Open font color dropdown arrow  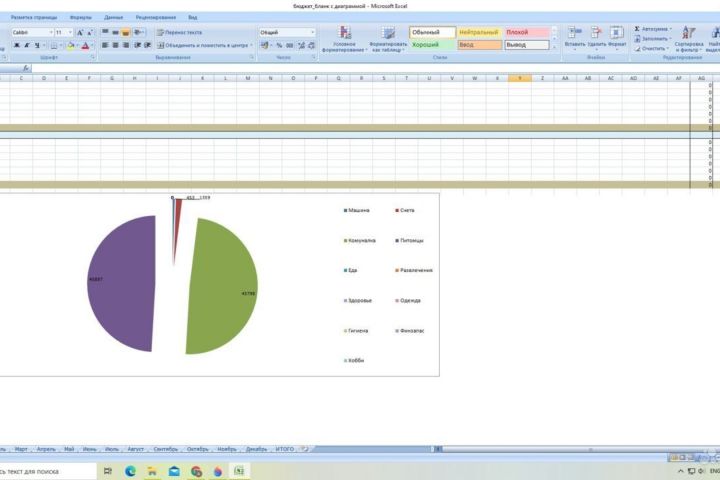click(91, 45)
